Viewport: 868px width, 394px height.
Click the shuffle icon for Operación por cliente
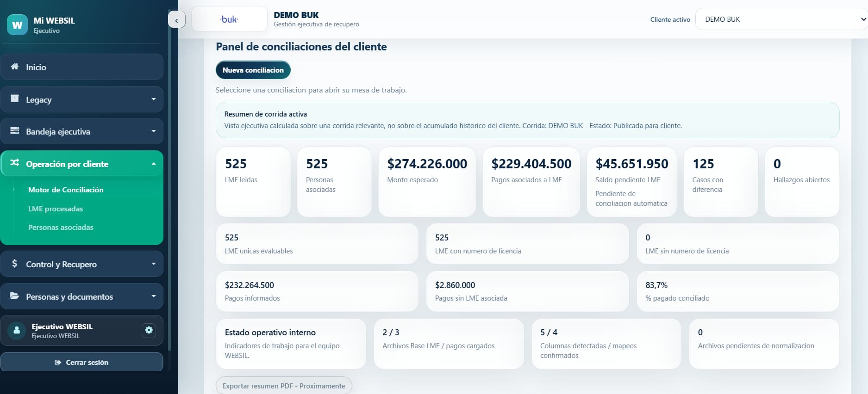tap(15, 163)
